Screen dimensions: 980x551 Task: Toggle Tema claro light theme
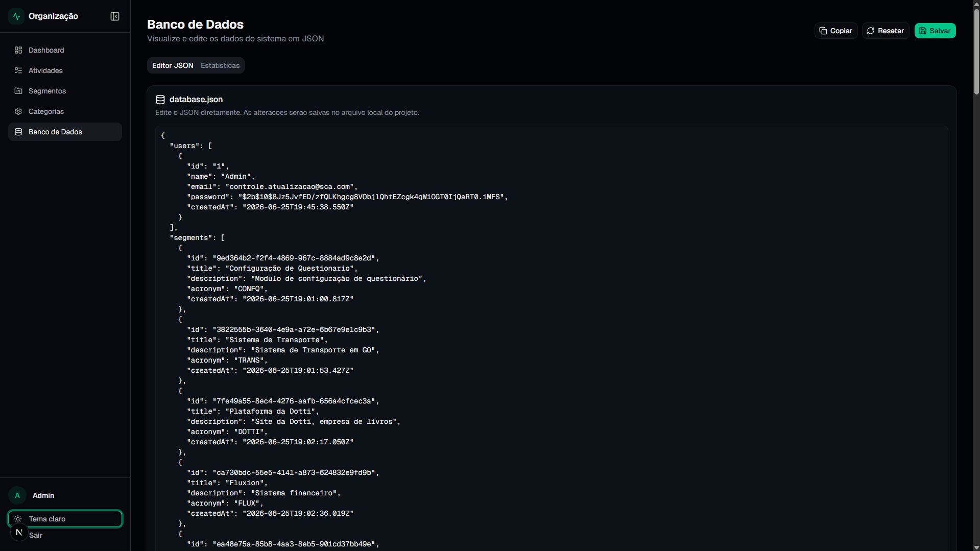coord(65,519)
